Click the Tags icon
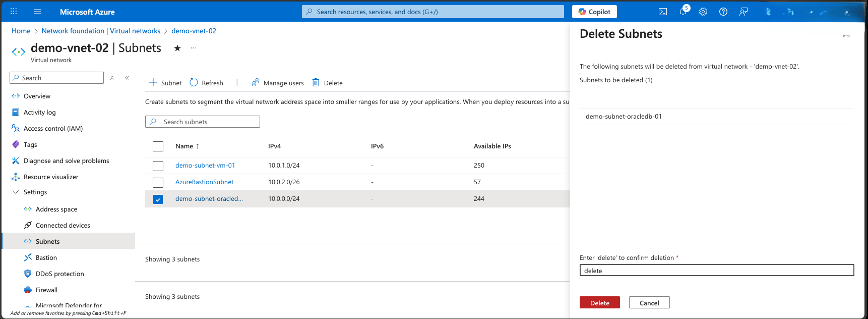Screen dimensions: 868x319 [16, 144]
